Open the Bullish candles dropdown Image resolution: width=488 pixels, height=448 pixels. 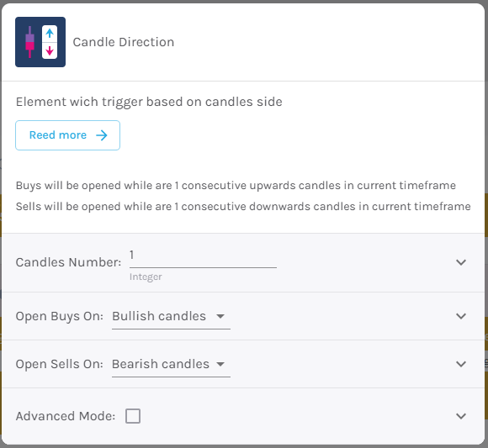pyautogui.click(x=171, y=317)
